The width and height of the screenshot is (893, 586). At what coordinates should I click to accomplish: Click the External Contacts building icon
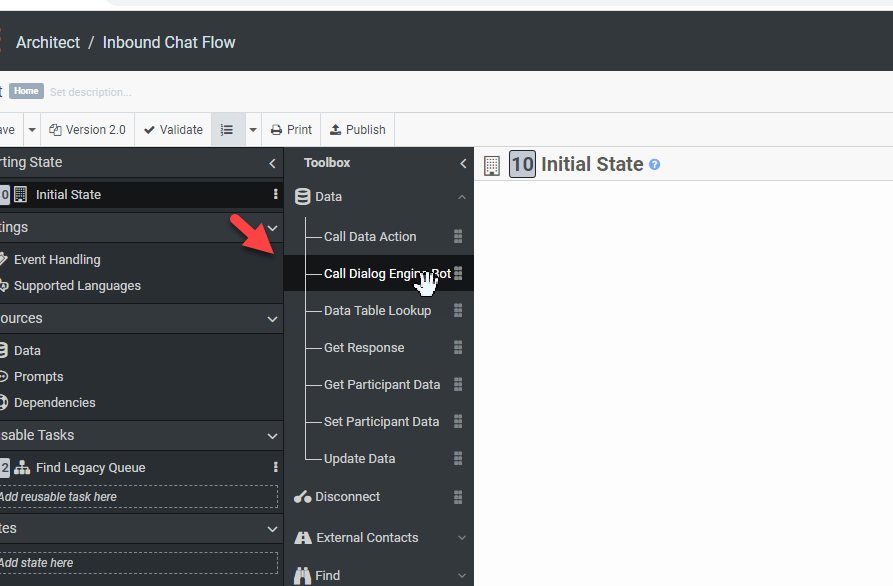(303, 538)
